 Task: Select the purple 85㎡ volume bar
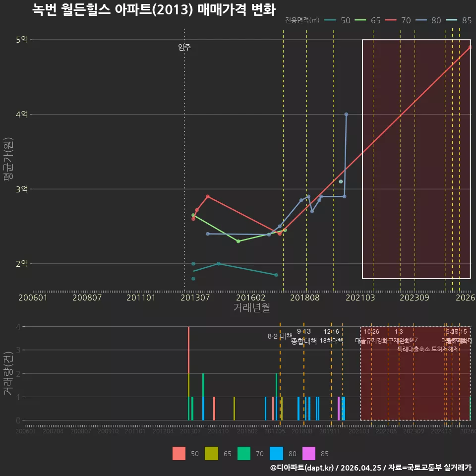point(339,409)
